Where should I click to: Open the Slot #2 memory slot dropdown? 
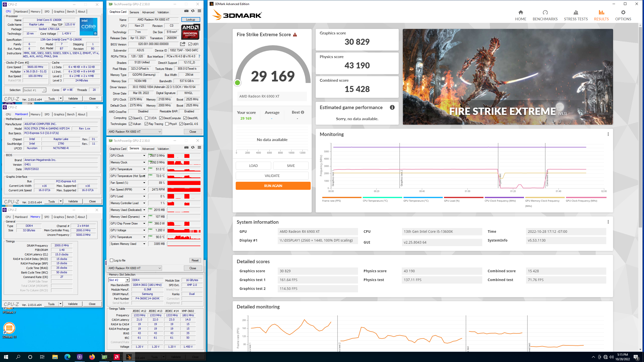point(127,280)
